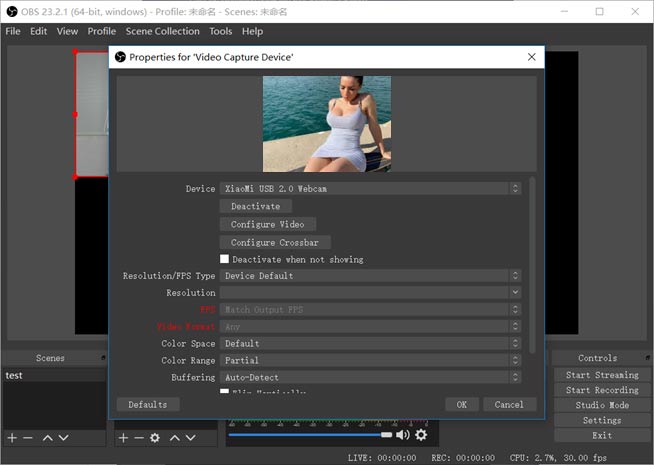
Task: Open the Color Space dropdown
Action: (x=370, y=343)
